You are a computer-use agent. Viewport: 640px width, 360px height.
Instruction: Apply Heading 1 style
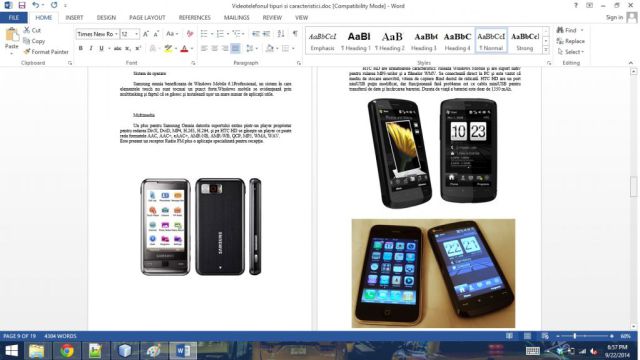click(356, 40)
